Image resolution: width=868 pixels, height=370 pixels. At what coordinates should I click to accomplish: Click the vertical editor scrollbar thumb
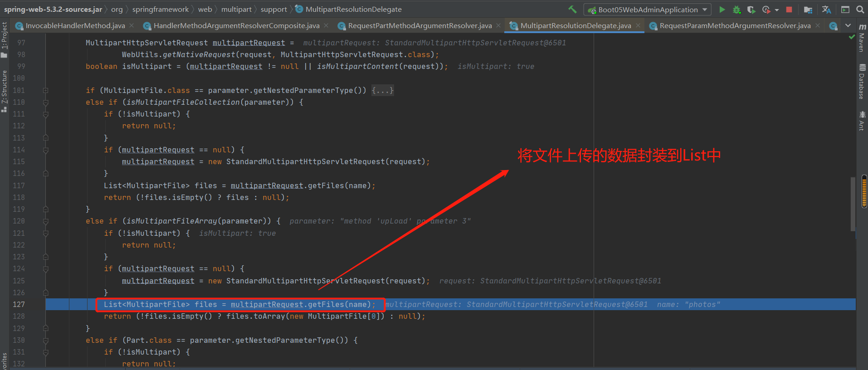[853, 204]
